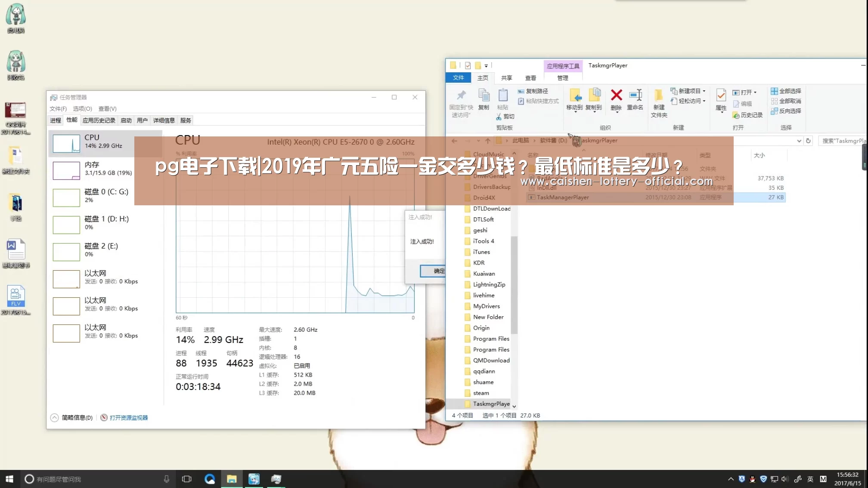Switch to the 查看 ribbon tab
The image size is (868, 488).
[x=530, y=78]
